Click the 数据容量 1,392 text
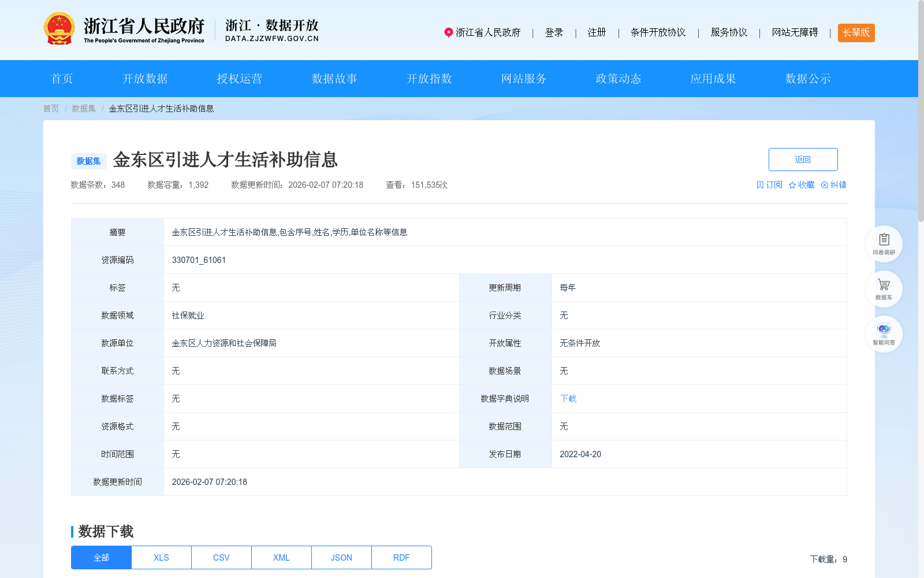The image size is (924, 578). coord(178,185)
